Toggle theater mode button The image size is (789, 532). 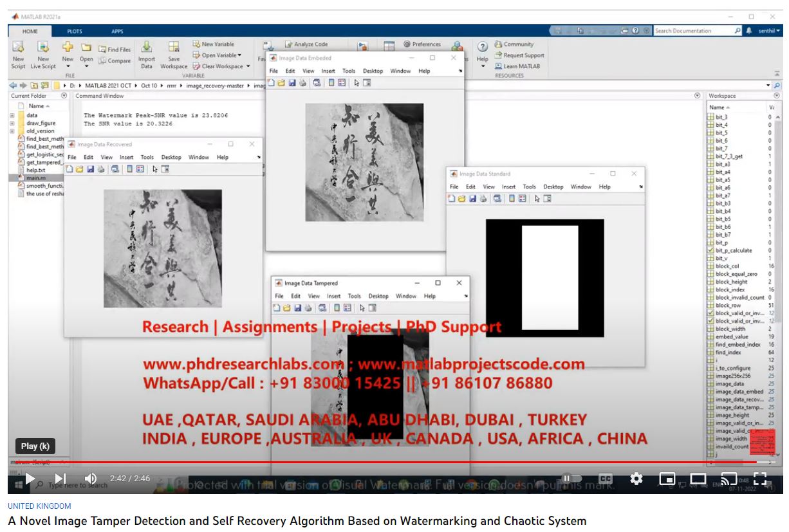point(698,479)
